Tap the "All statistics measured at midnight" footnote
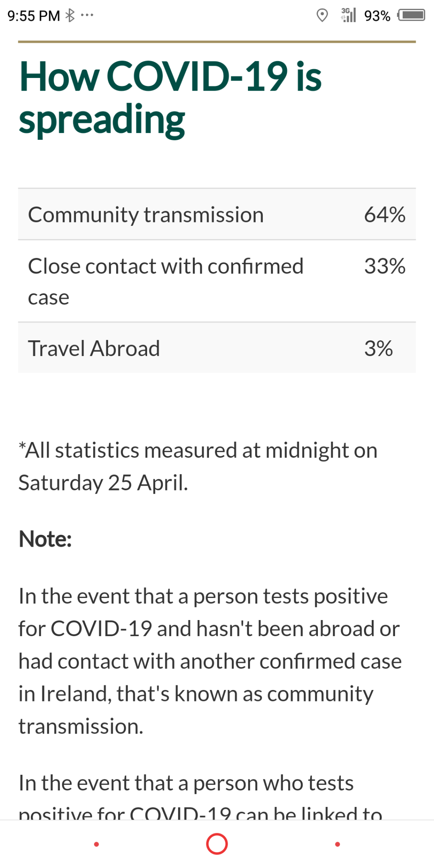Image resolution: width=434 pixels, height=868 pixels. pyautogui.click(x=198, y=466)
